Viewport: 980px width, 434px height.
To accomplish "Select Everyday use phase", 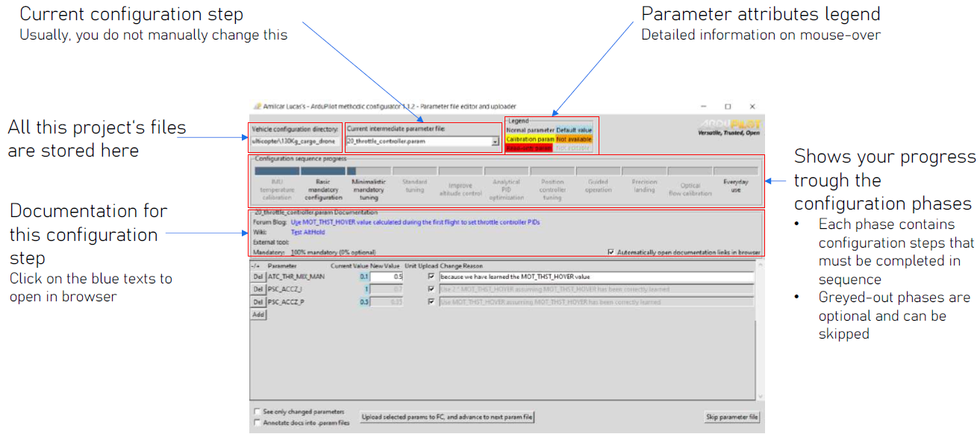I will [x=735, y=186].
